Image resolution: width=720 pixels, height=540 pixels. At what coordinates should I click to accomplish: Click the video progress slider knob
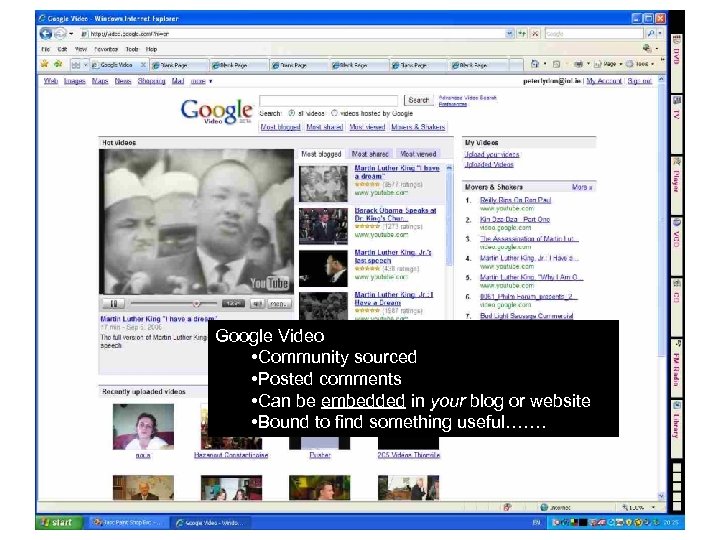pyautogui.click(x=197, y=304)
